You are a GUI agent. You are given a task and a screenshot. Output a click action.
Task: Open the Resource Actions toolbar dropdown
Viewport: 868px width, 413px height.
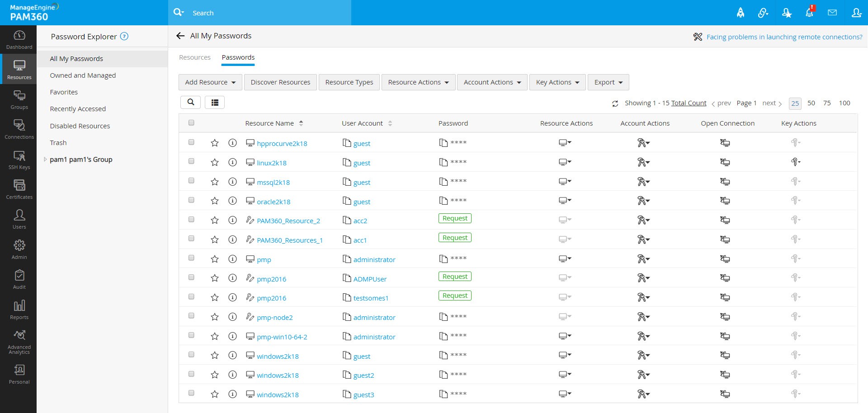click(x=418, y=82)
